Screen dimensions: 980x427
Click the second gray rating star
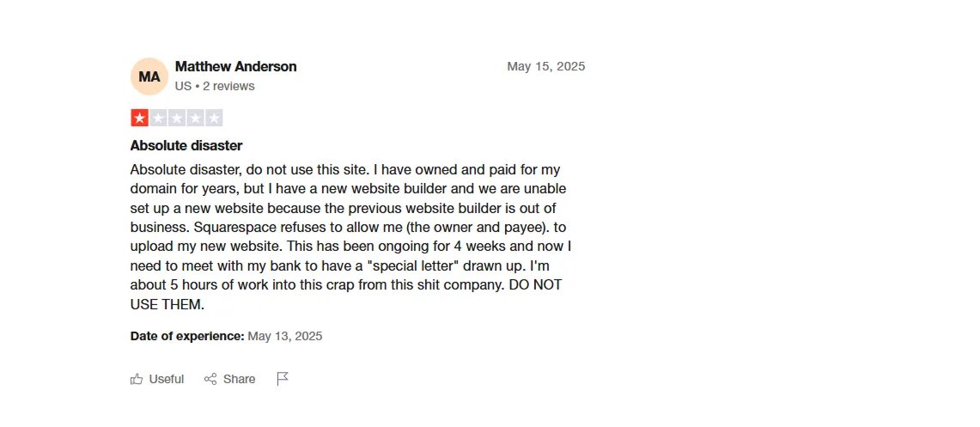coord(158,119)
